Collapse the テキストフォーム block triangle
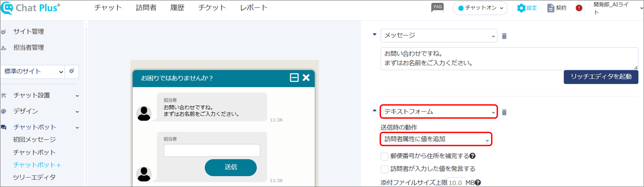The image size is (644, 187). click(374, 111)
